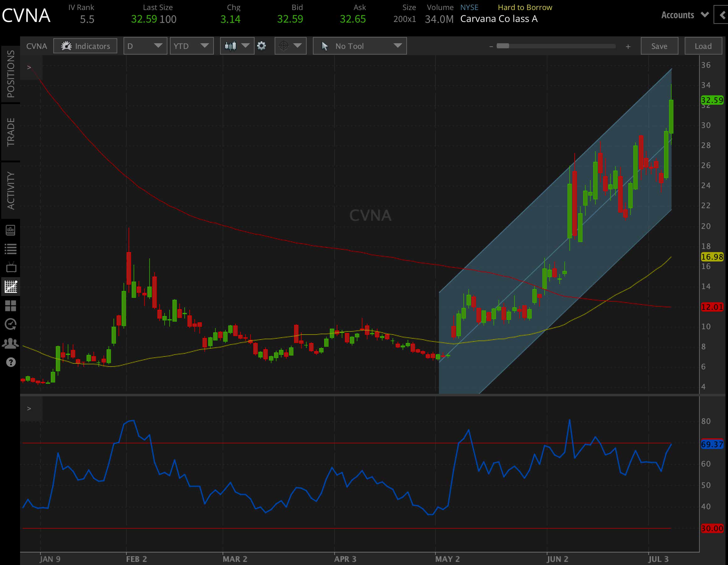Expand the price chart pane legend arrow
The width and height of the screenshot is (728, 565).
pos(29,67)
